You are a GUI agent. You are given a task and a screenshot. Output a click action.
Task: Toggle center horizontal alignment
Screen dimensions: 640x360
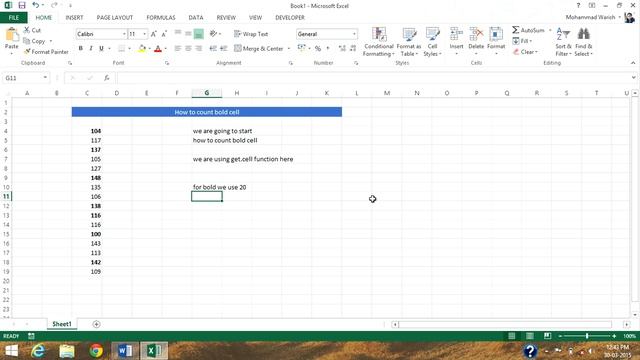tap(188, 48)
